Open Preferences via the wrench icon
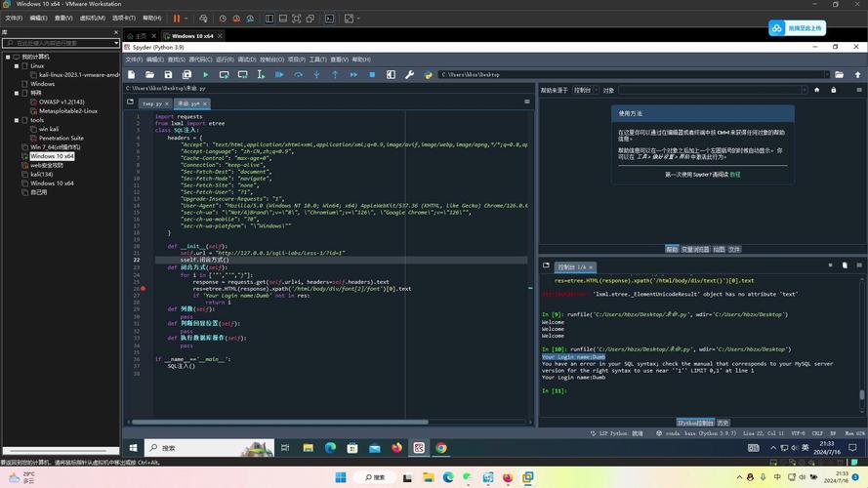The image size is (868, 488). tap(409, 74)
